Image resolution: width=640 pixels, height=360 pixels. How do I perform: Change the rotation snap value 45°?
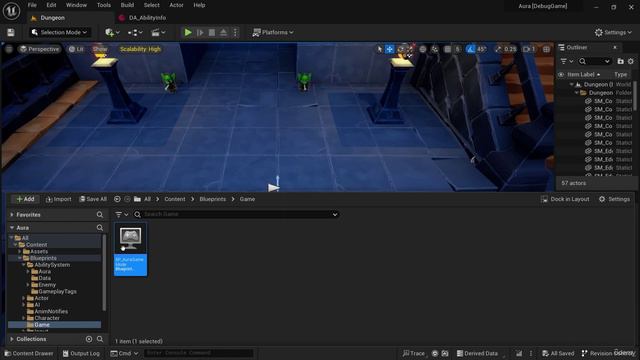(x=482, y=49)
